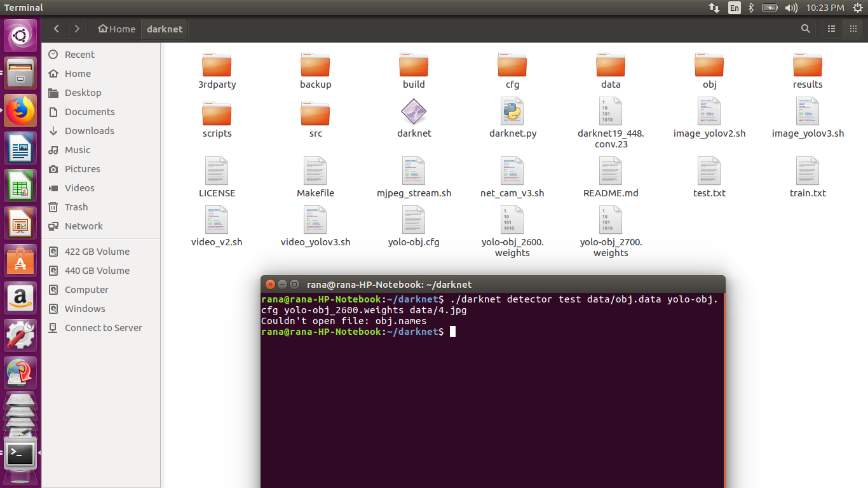Click the Ubuntu launcher icon
This screenshot has width=868, height=488.
coord(20,35)
